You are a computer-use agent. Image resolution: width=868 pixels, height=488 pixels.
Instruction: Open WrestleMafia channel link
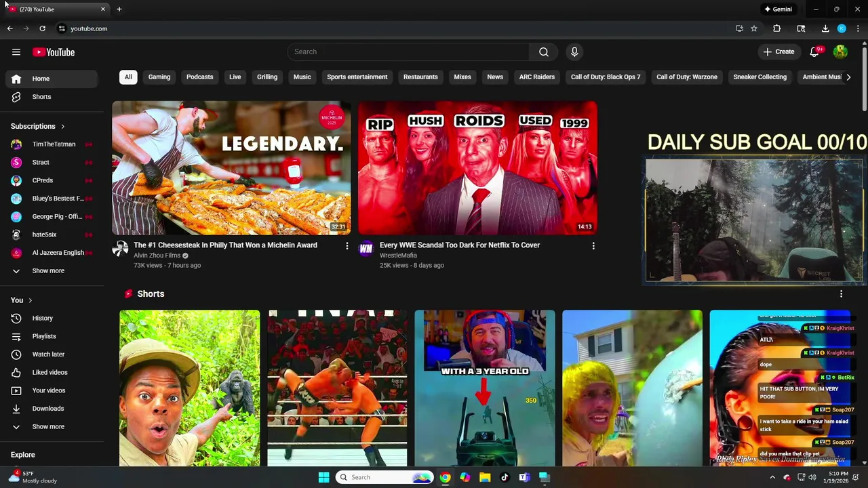(x=398, y=256)
